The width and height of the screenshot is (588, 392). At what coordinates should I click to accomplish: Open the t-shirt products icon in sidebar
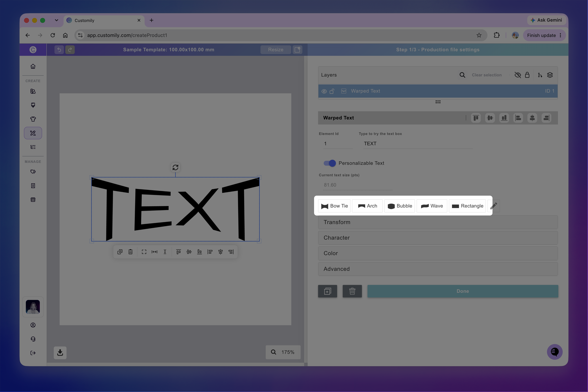tap(33, 119)
